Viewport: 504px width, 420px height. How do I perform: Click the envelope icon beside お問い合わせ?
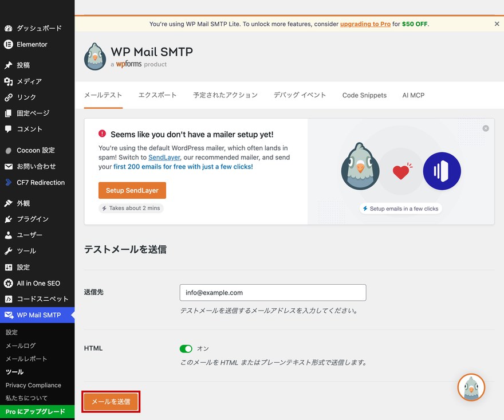[x=9, y=167]
